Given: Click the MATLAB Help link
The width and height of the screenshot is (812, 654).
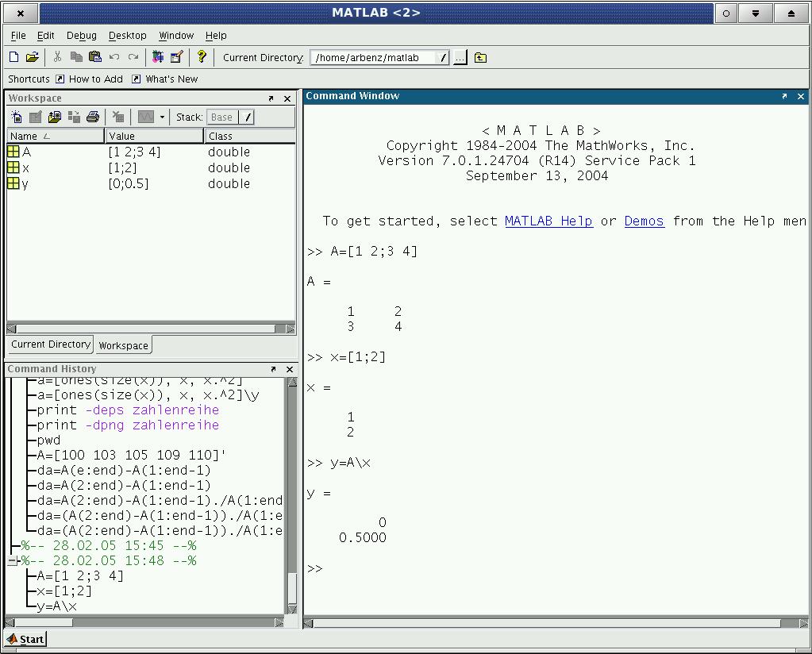Looking at the screenshot, I should 548,221.
